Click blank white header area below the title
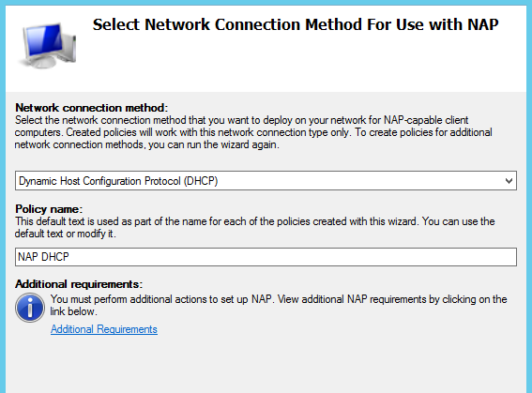The height and width of the screenshot is (393, 532). (298, 65)
